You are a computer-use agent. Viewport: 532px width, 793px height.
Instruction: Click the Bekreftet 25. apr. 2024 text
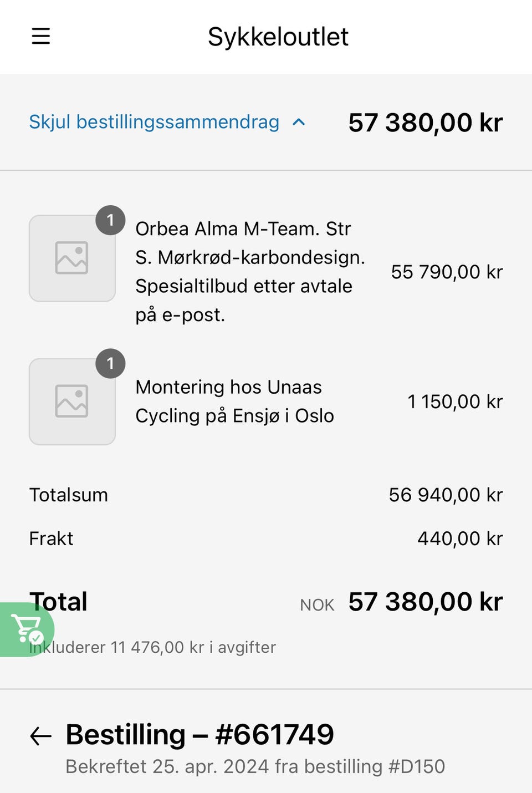(255, 766)
